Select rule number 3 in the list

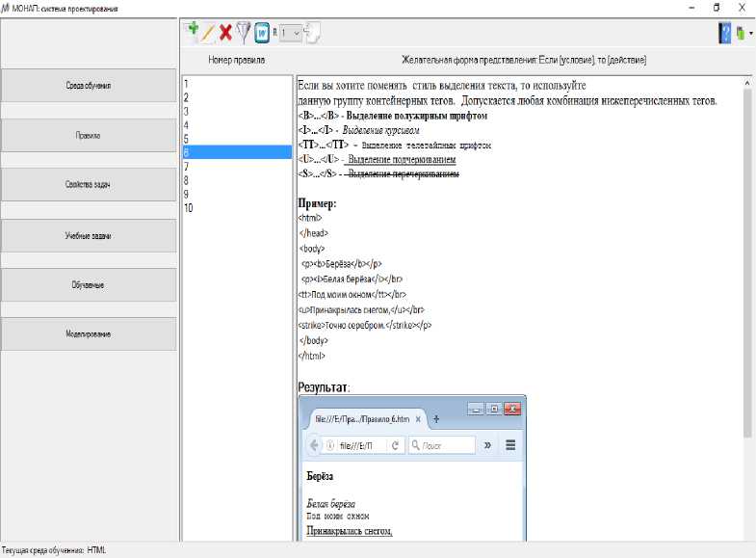(x=237, y=112)
